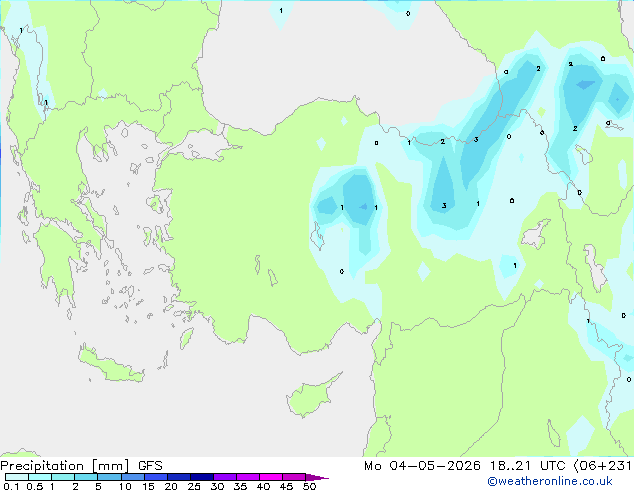Click the legend value '45'
The image size is (634, 490).
click(x=287, y=486)
